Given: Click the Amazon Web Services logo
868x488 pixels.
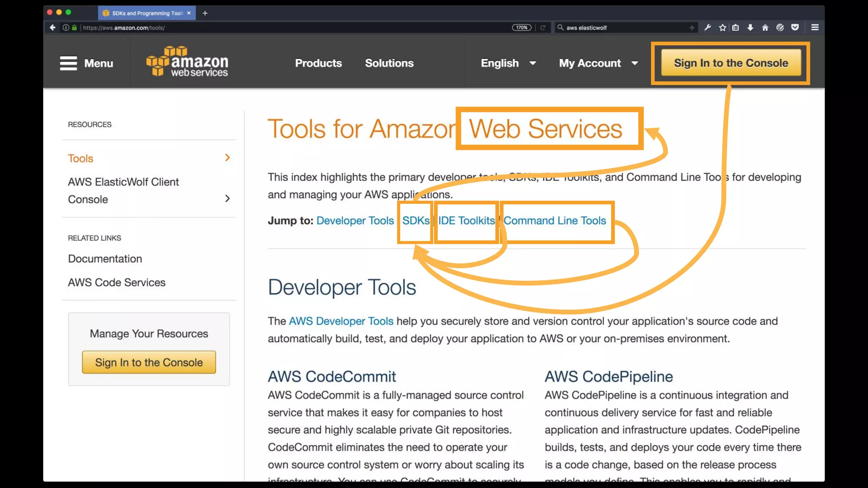Looking at the screenshot, I should [187, 61].
